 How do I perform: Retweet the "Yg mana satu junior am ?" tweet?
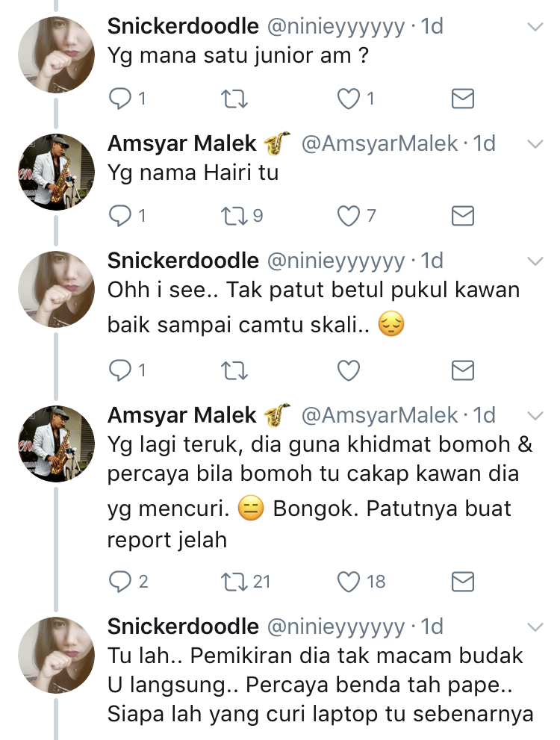pyautogui.click(x=234, y=98)
